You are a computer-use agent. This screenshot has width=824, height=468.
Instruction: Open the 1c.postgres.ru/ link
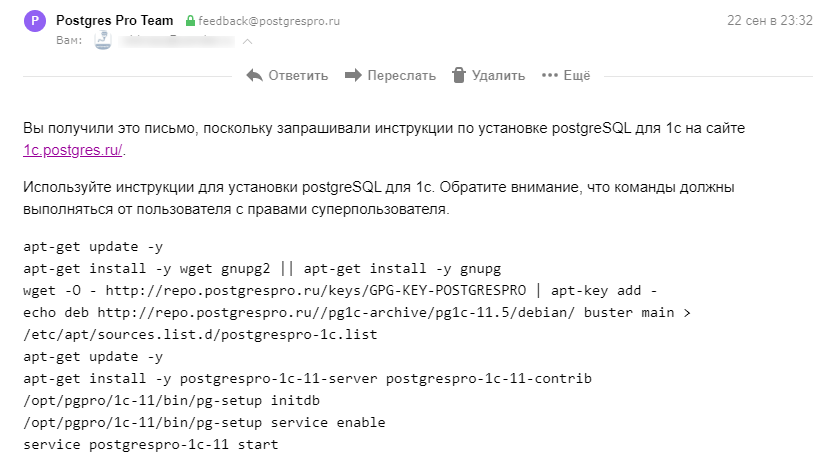(74, 150)
